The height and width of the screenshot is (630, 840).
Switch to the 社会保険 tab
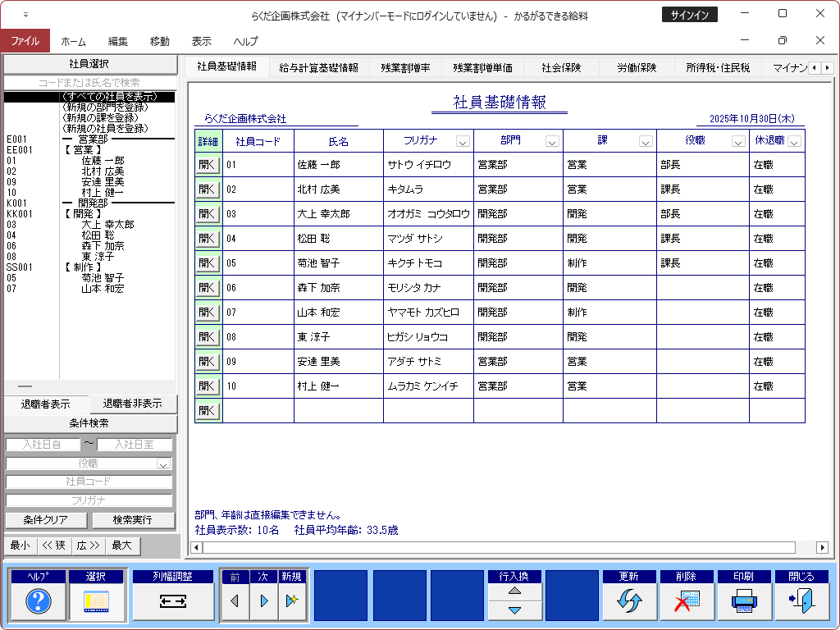[x=562, y=68]
